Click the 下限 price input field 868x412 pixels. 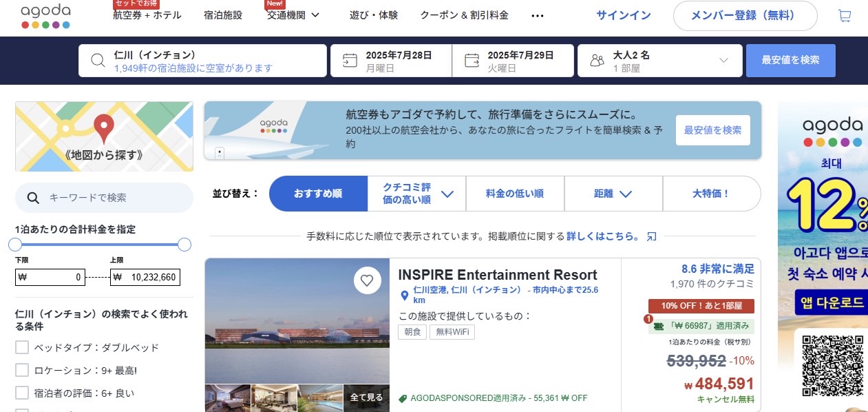tap(50, 277)
